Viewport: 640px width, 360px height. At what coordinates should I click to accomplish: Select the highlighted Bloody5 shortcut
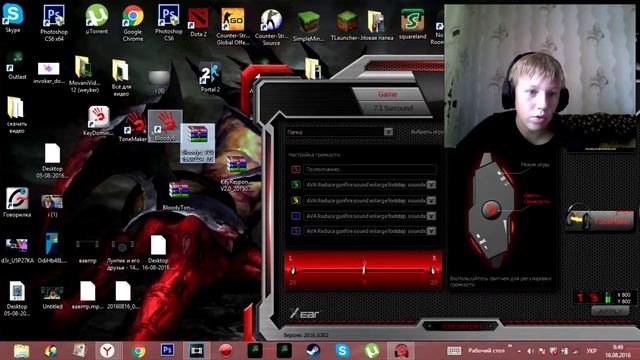[165, 126]
